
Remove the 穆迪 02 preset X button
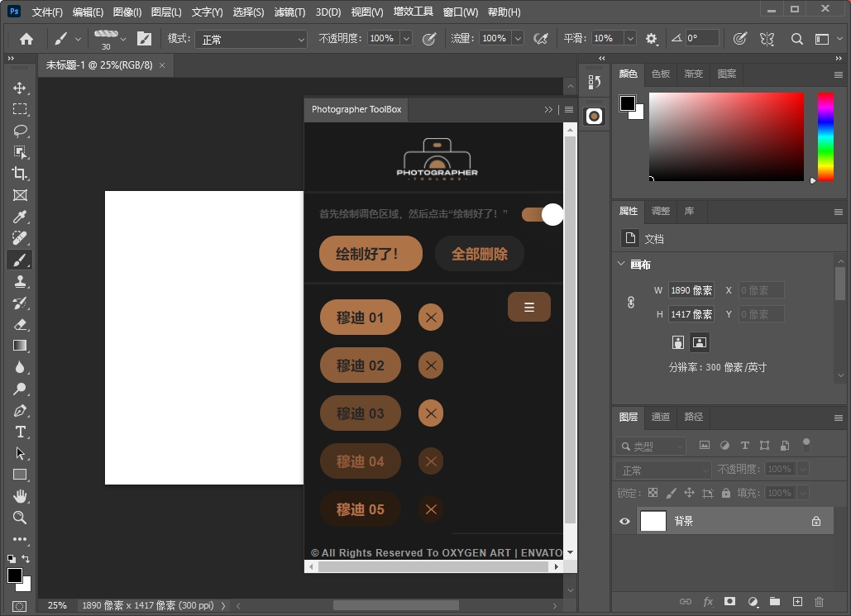pos(431,365)
